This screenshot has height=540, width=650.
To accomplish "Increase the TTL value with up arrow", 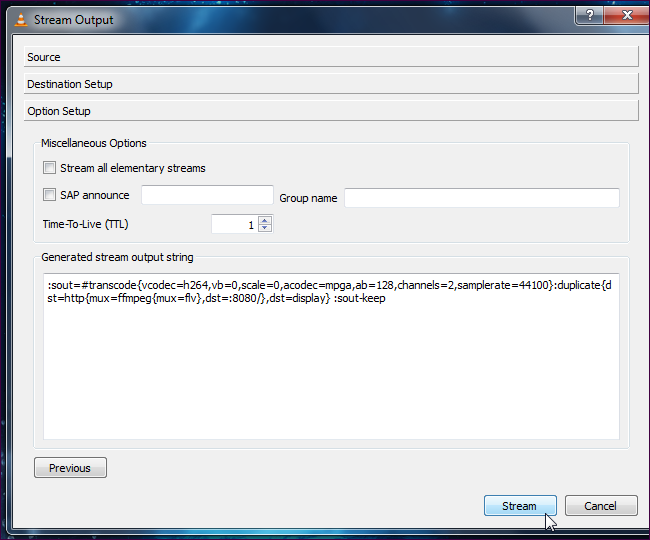I will pos(265,220).
